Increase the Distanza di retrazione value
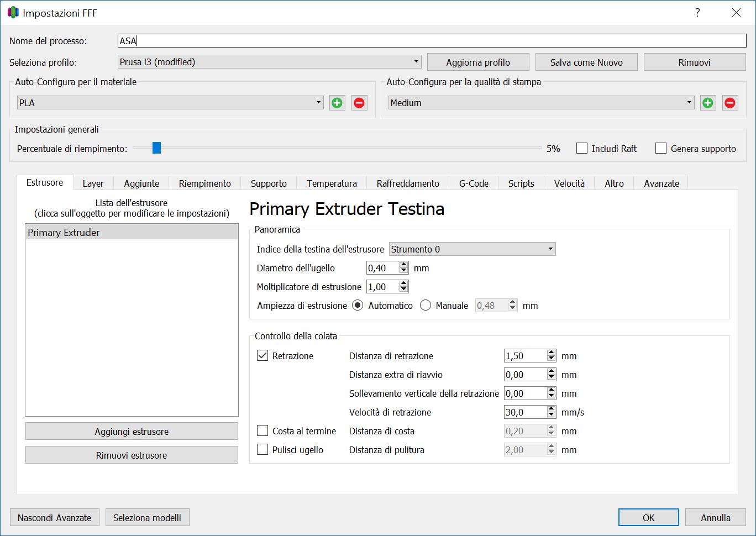The height and width of the screenshot is (536, 756). (x=551, y=353)
